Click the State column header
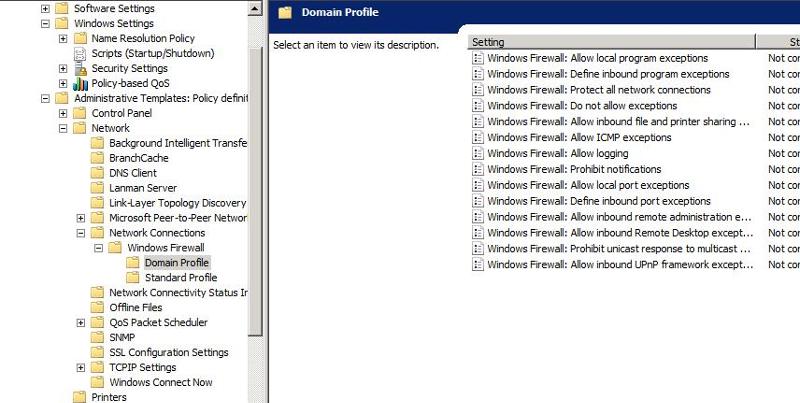800x403 pixels. tap(778, 42)
